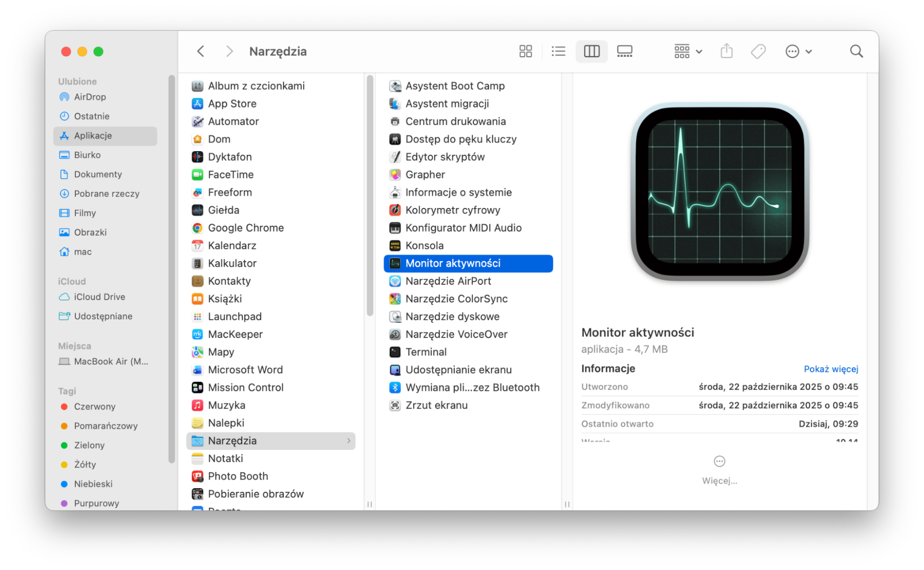
Task: Select the column view button
Action: point(591,51)
